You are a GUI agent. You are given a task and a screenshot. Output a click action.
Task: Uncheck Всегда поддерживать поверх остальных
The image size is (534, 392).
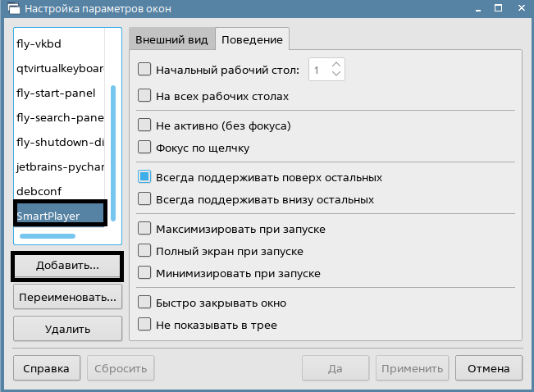click(x=145, y=177)
